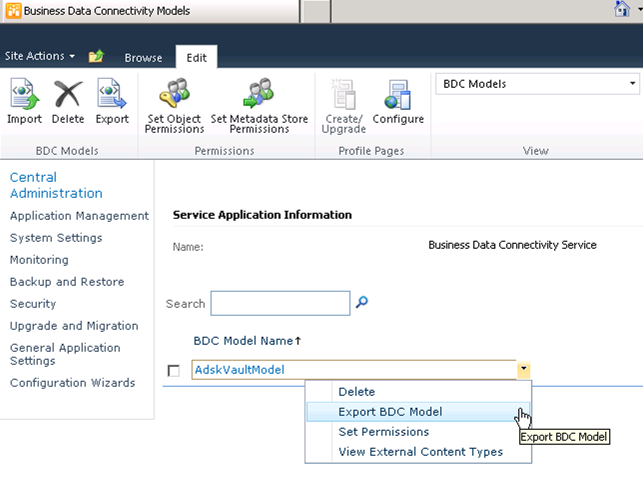The height and width of the screenshot is (503, 643).
Task: Click the search magnifier icon
Action: point(362,303)
